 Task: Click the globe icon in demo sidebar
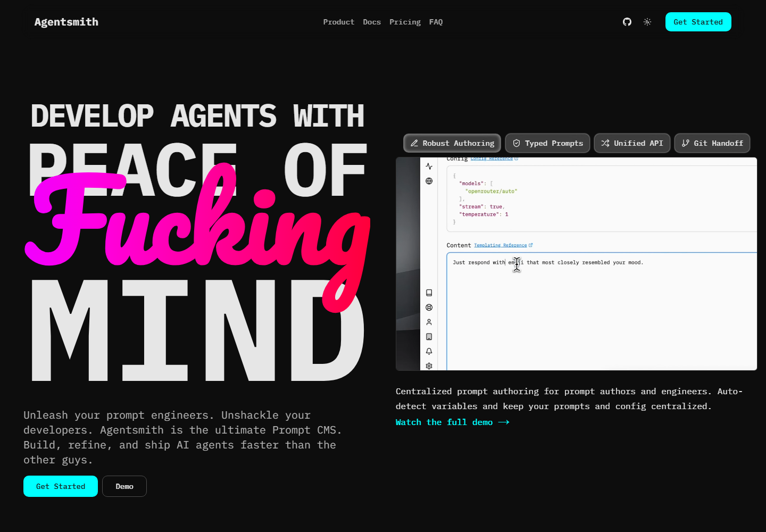tap(429, 181)
